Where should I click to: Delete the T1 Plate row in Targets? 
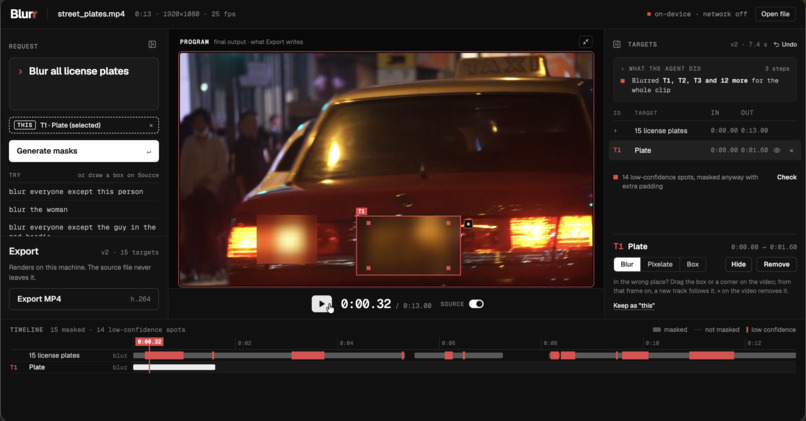pos(791,151)
